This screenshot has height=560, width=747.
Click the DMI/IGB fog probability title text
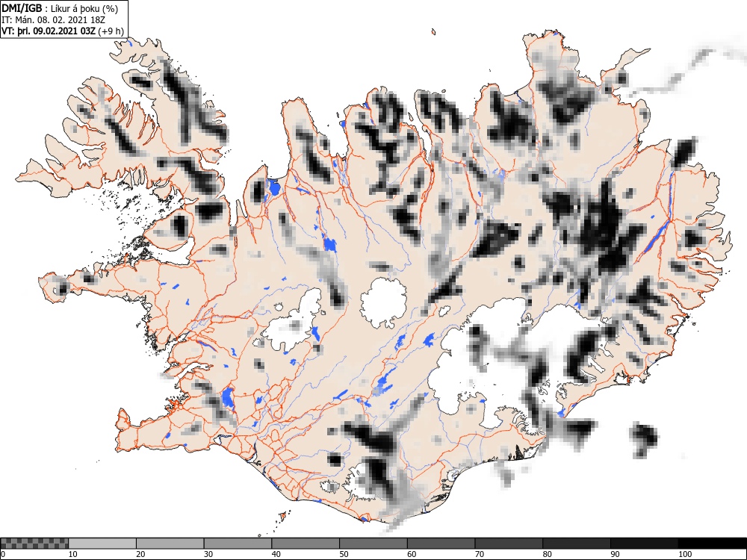tap(60, 8)
